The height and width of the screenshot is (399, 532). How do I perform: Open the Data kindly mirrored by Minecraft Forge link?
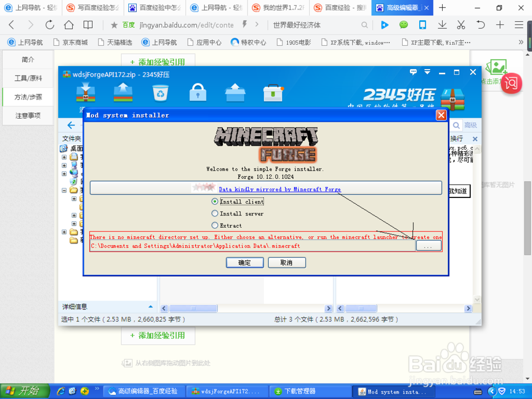(280, 189)
